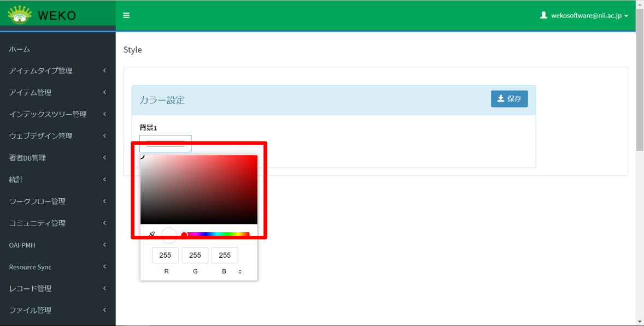Click the hamburger menu icon in the header

click(x=126, y=15)
